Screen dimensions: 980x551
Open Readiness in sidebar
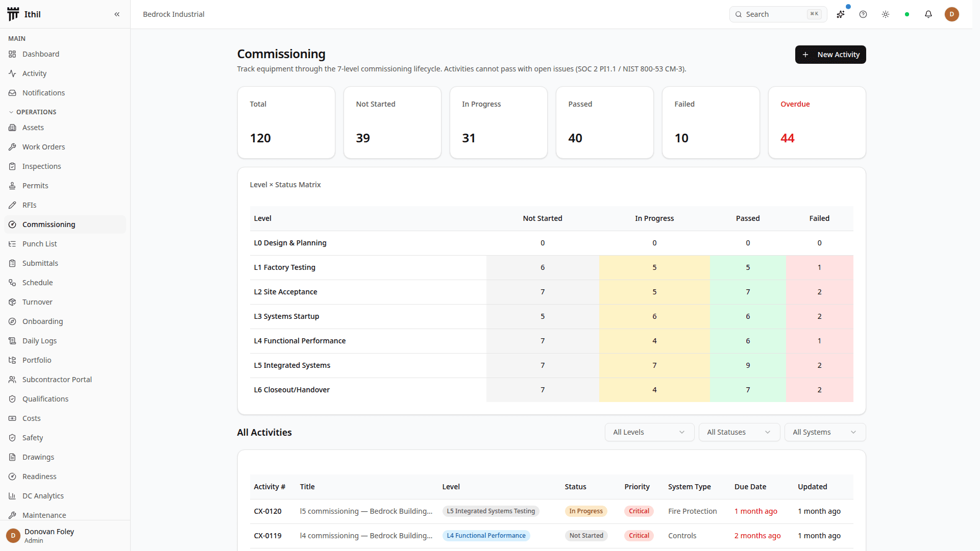65,477
